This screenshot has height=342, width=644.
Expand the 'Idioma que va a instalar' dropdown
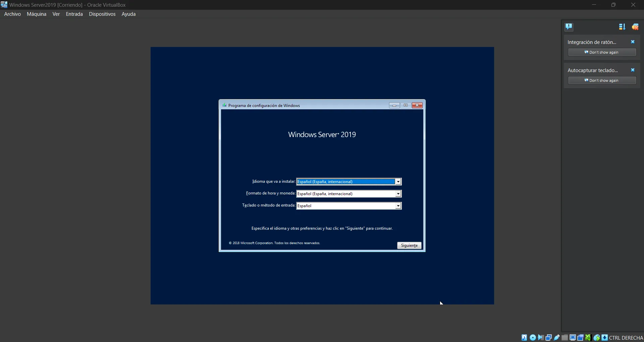(398, 182)
